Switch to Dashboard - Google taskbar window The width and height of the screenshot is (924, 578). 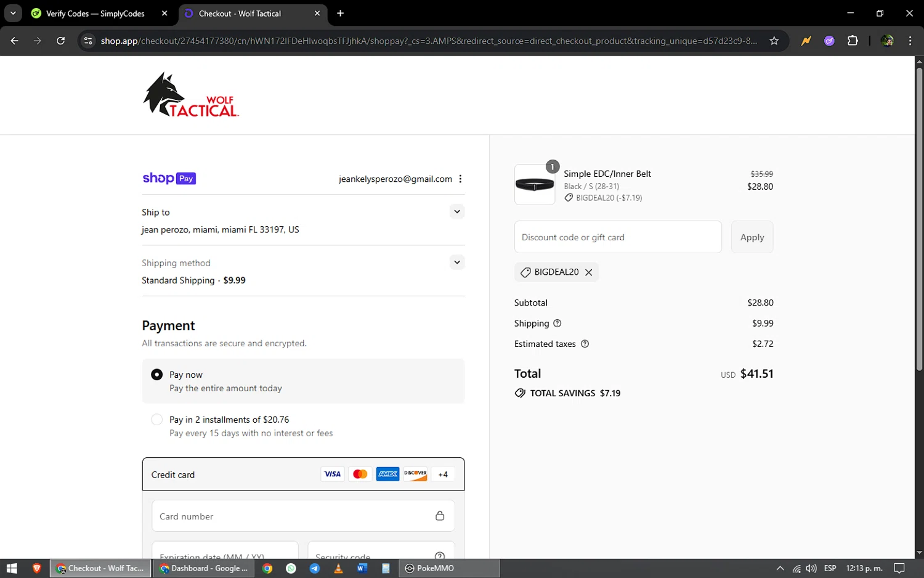point(204,568)
